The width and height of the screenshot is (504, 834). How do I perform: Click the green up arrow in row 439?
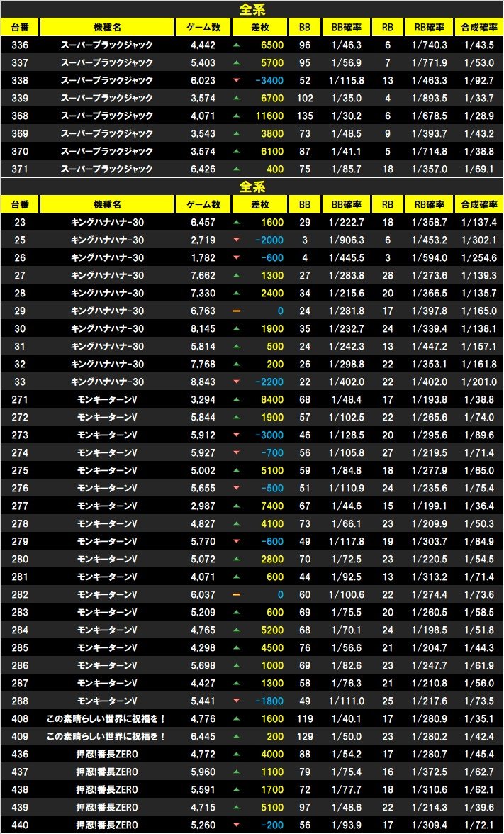237,807
